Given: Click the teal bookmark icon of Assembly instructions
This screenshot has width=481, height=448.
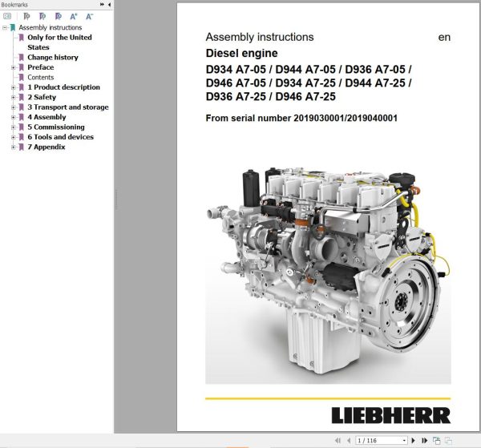Looking at the screenshot, I should coord(13,27).
